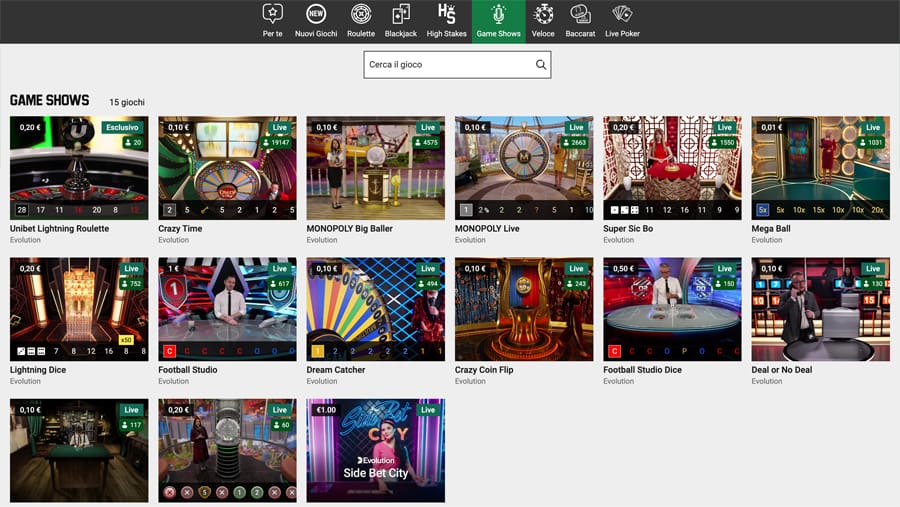Click the Esclusivo badge on Lightning Roulette
Screen dimensions: 900x507
coord(122,127)
